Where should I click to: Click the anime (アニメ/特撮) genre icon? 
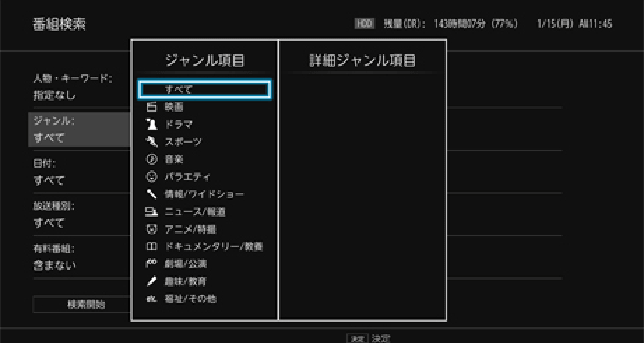(151, 229)
